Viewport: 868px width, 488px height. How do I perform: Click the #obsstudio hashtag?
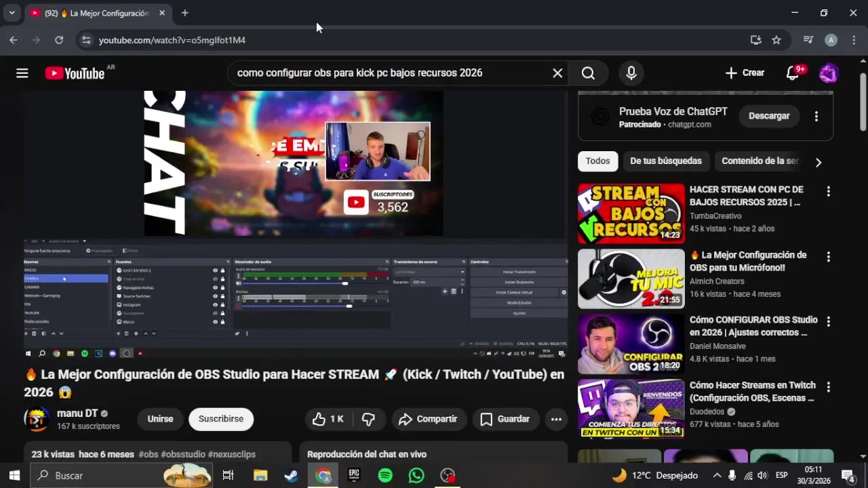[x=183, y=455]
